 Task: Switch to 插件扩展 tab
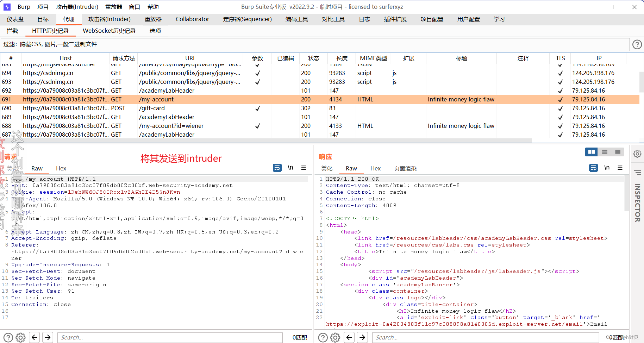click(395, 19)
